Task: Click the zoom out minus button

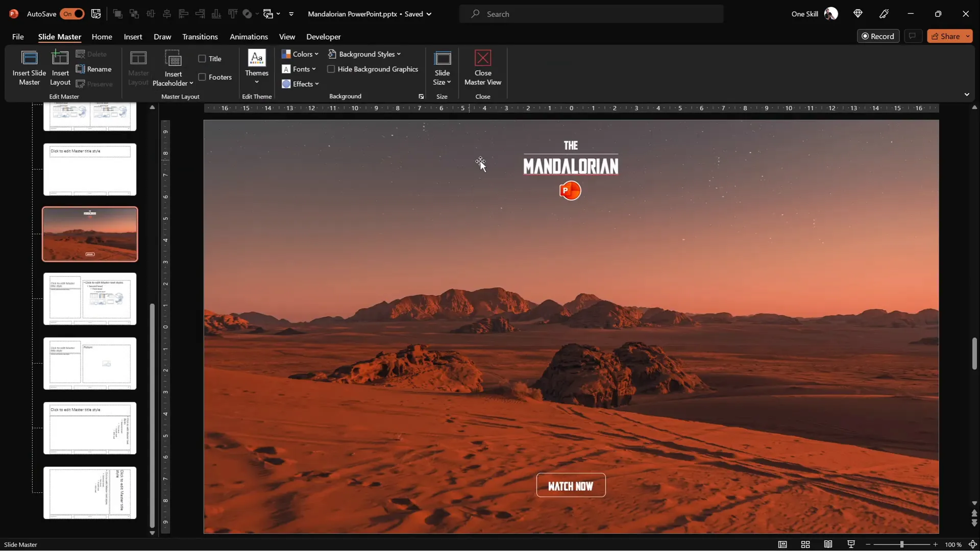Action: 868,544
